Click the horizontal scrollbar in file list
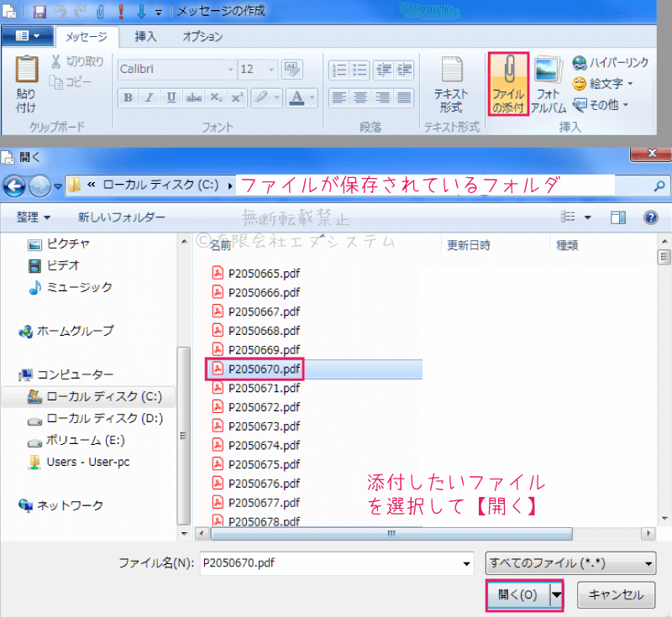The width and height of the screenshot is (672, 617). pyautogui.click(x=391, y=534)
